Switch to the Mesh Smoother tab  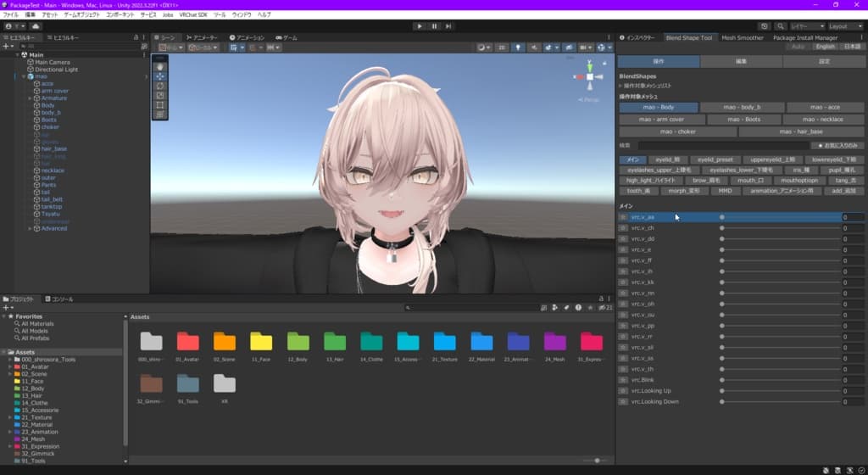(743, 37)
